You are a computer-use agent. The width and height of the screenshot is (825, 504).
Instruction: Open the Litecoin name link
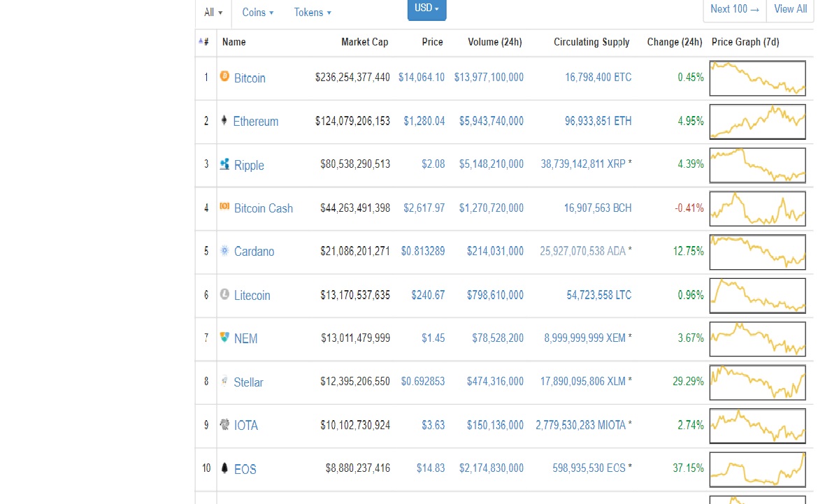(x=252, y=295)
